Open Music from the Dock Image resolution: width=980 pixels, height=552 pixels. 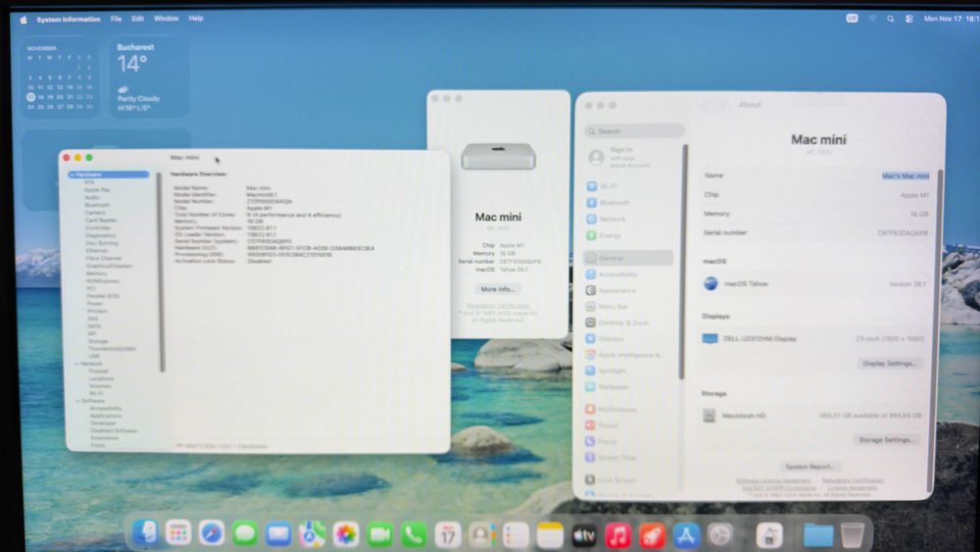(617, 535)
